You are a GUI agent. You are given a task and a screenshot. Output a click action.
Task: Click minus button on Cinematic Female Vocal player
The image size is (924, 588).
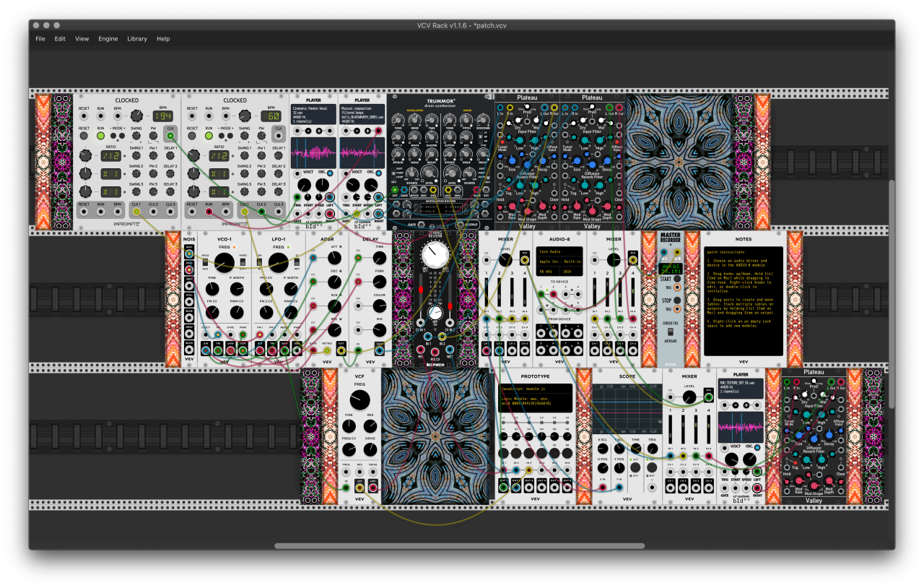[x=308, y=131]
